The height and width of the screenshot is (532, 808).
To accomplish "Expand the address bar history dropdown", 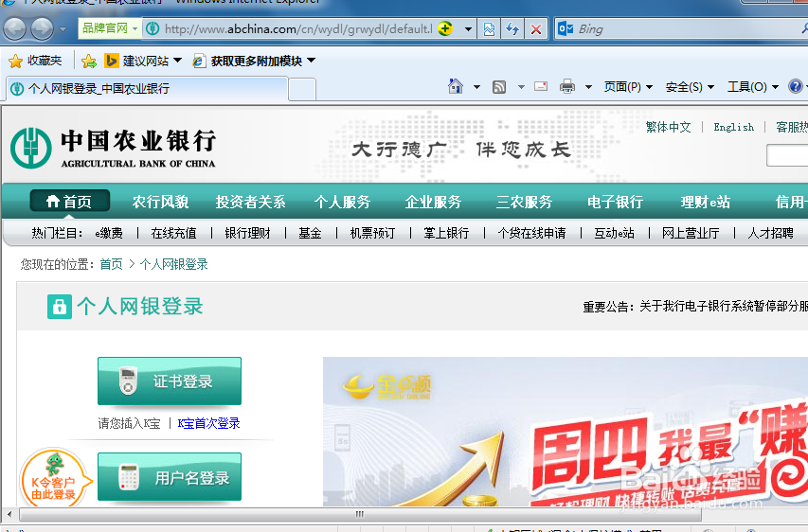I will click(x=468, y=28).
